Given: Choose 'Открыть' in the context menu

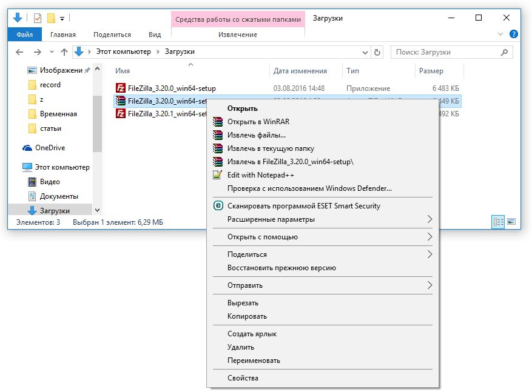Looking at the screenshot, I should 242,108.
